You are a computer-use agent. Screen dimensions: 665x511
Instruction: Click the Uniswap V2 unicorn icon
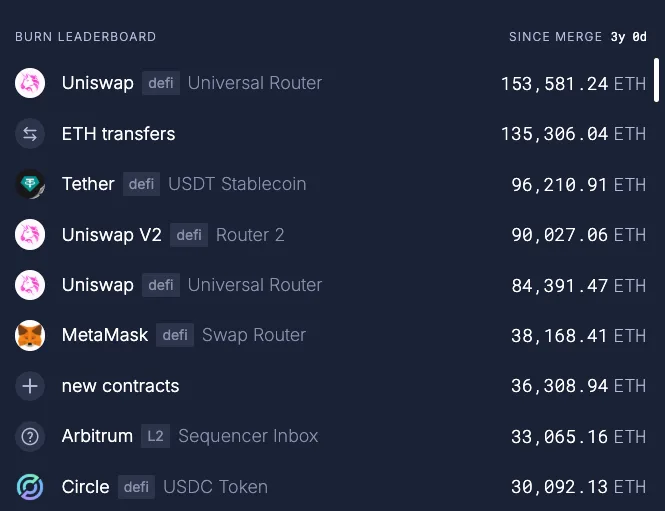click(30, 235)
